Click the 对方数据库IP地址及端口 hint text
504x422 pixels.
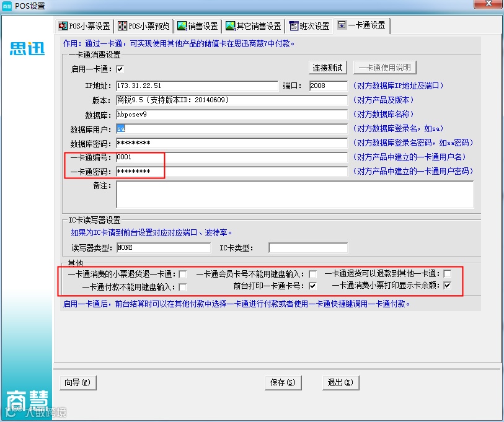[398, 86]
